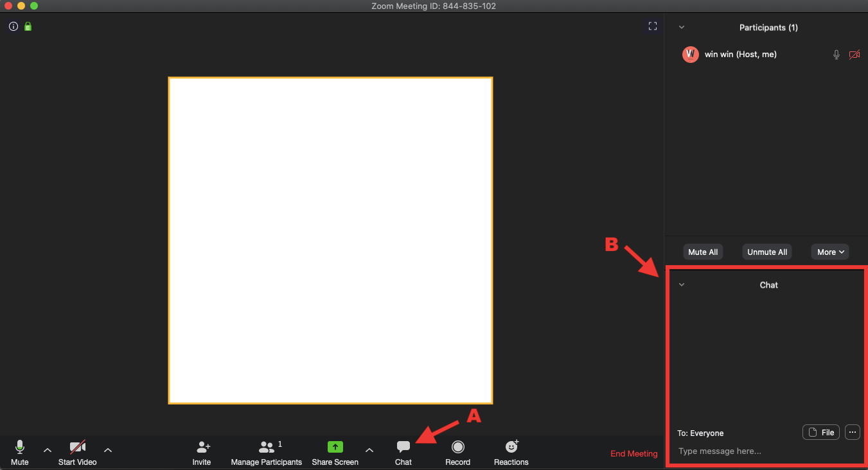Open share options arrow beside Share Screen

tap(369, 450)
